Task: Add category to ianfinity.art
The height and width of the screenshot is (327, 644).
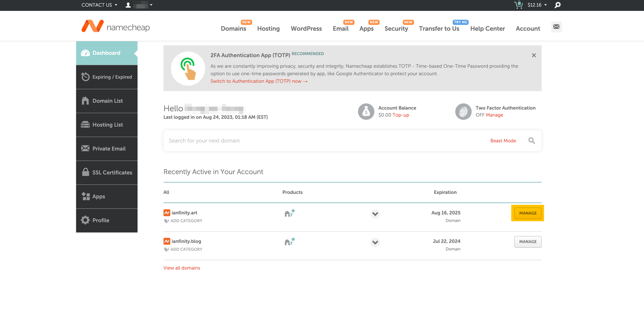Action: [x=183, y=221]
